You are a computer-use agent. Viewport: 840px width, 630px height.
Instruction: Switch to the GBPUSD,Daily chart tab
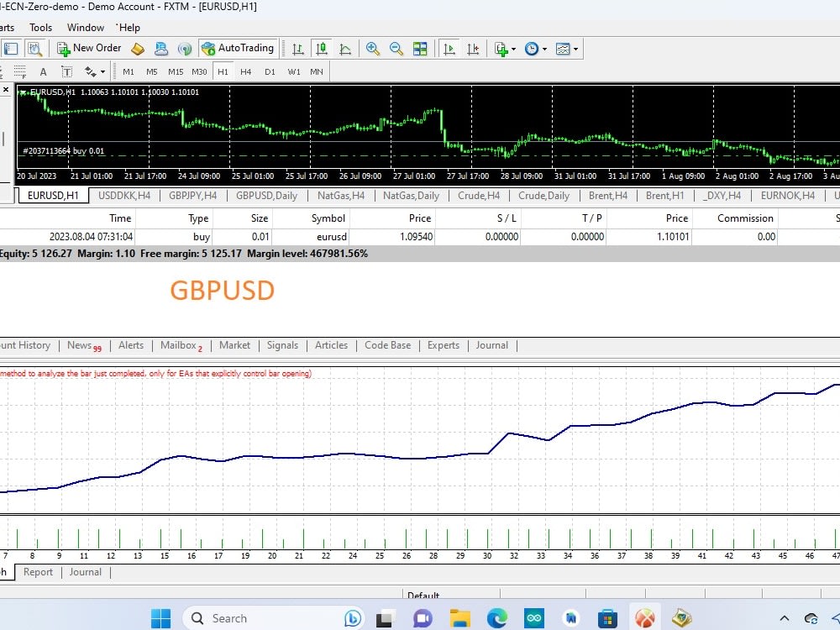[x=266, y=195]
